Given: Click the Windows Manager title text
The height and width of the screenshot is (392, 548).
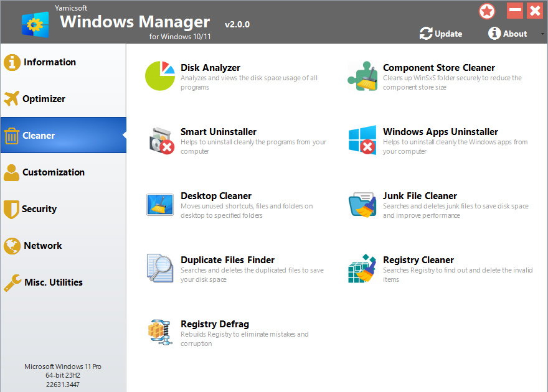Looking at the screenshot, I should pyautogui.click(x=135, y=22).
